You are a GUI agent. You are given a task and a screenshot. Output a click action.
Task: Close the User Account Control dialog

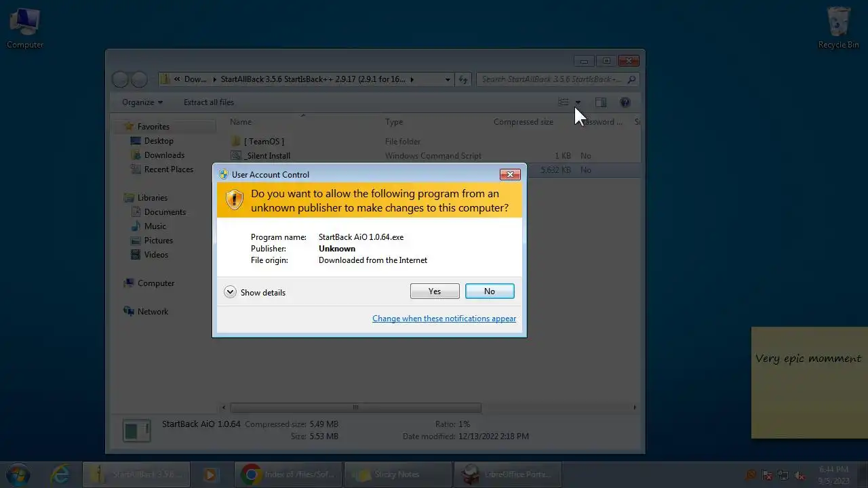[510, 174]
